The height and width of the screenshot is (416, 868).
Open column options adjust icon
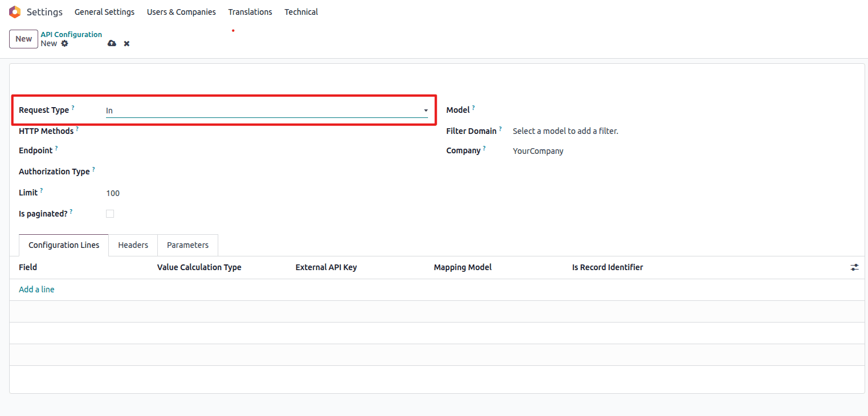[854, 267]
